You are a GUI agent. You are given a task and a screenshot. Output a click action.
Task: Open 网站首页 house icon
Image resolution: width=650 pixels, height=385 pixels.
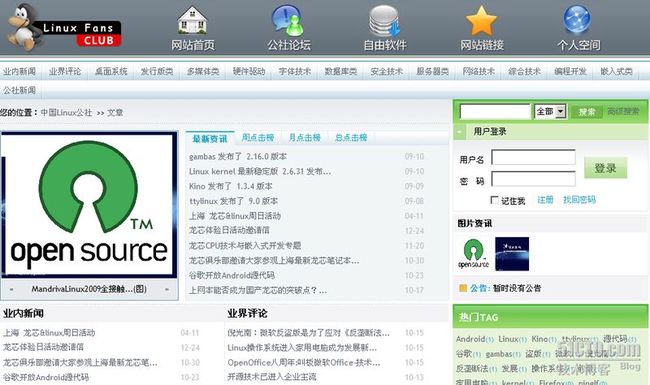click(x=192, y=20)
